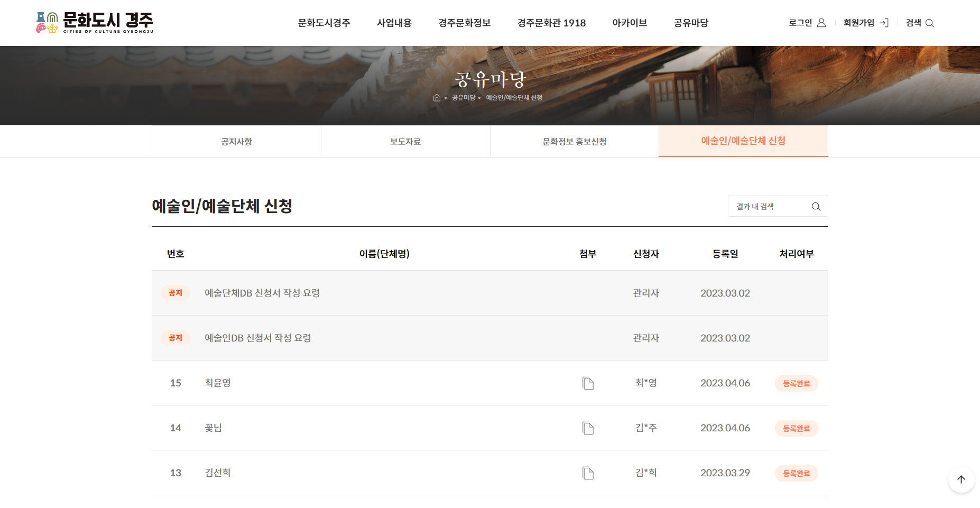Open the 아카이브 menu item

[629, 23]
